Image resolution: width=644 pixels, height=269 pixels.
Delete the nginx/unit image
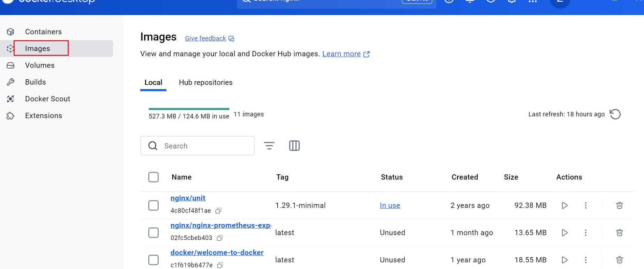coord(620,205)
